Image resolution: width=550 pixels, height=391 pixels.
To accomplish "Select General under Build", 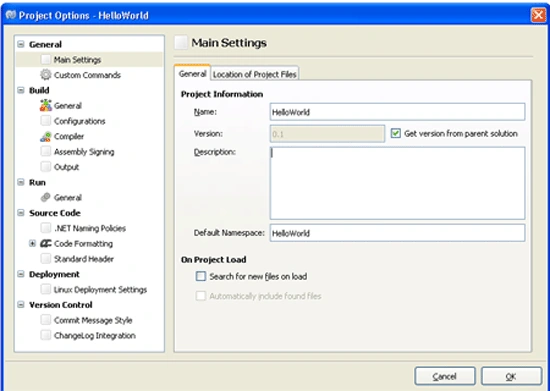I will coord(68,106).
